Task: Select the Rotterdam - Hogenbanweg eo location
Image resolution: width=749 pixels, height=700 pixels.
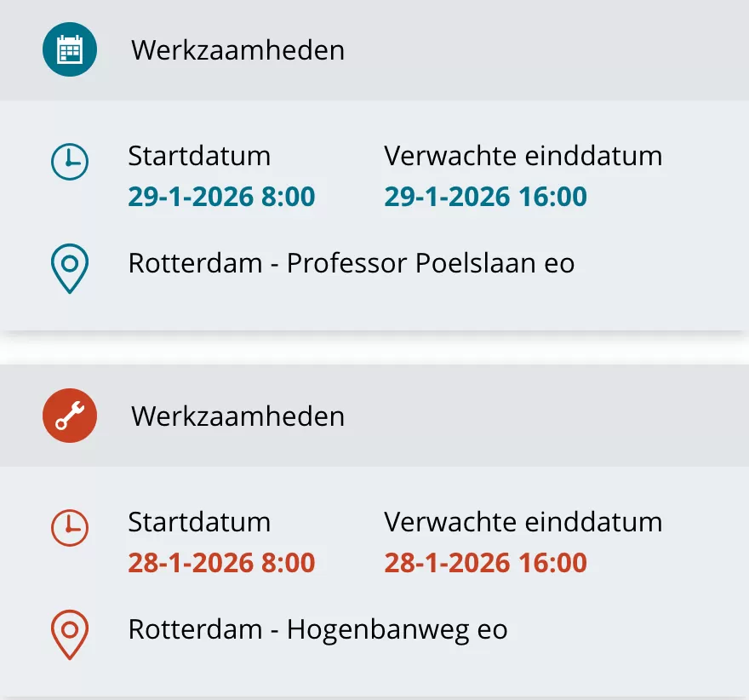Action: click(x=317, y=629)
